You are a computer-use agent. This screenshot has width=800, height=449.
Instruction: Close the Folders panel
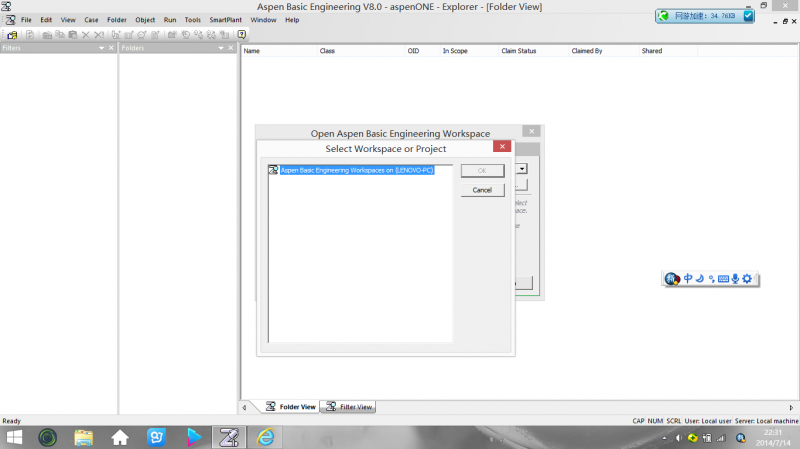(x=231, y=48)
